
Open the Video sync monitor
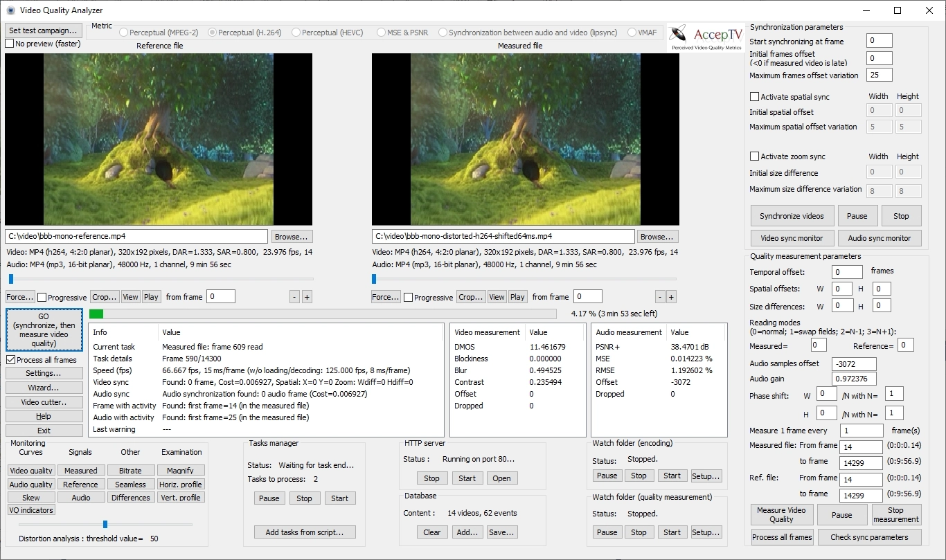(x=792, y=238)
